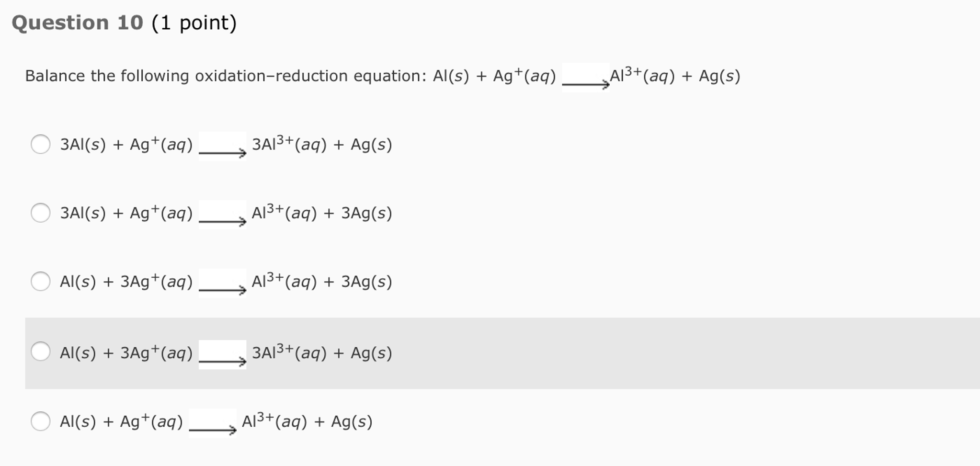980x466 pixels.
Task: Select the radio button for 3Al(s) + Ag+(aq) → Al3+(aq) + 3Ag(s)
Action: [x=41, y=212]
